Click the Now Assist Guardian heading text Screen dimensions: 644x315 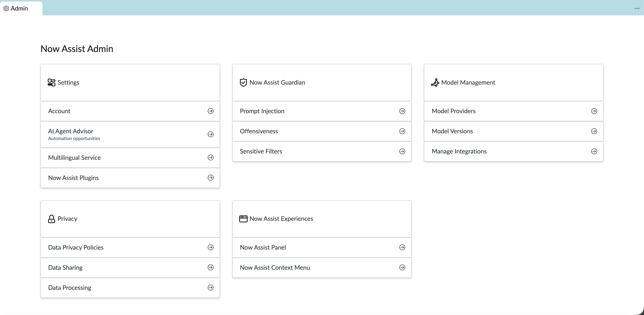coord(277,82)
